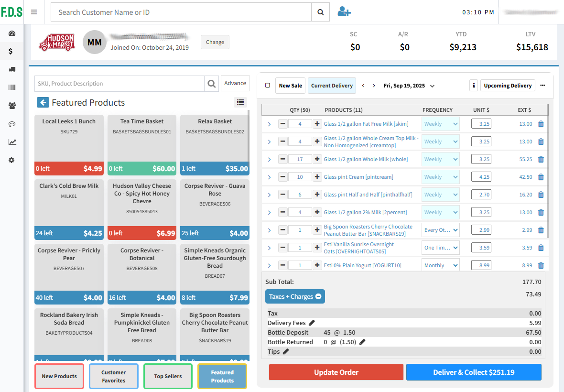Click the SKU product description search field
The image size is (564, 392).
click(x=119, y=84)
